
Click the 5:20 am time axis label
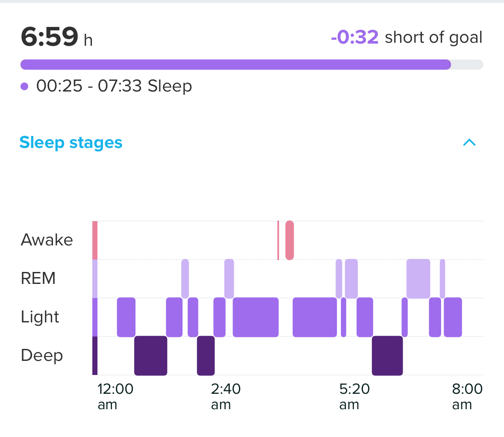354,396
